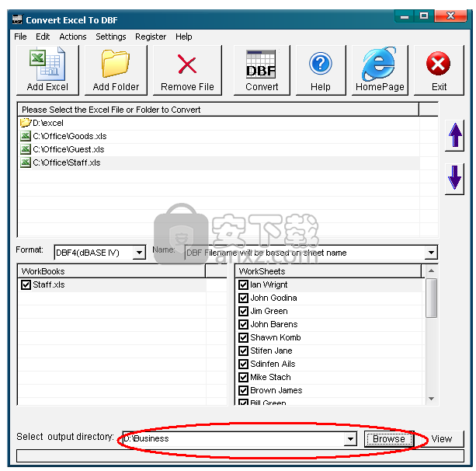This screenshot has height=471, width=476.
Task: Open the HomePage Internet Explorer icon
Action: point(379,64)
